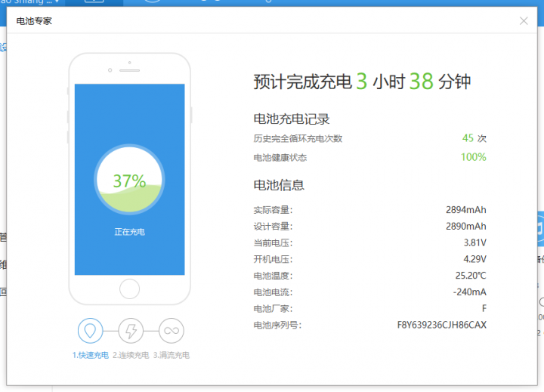Click the 2.连续充电 label

tap(131, 355)
